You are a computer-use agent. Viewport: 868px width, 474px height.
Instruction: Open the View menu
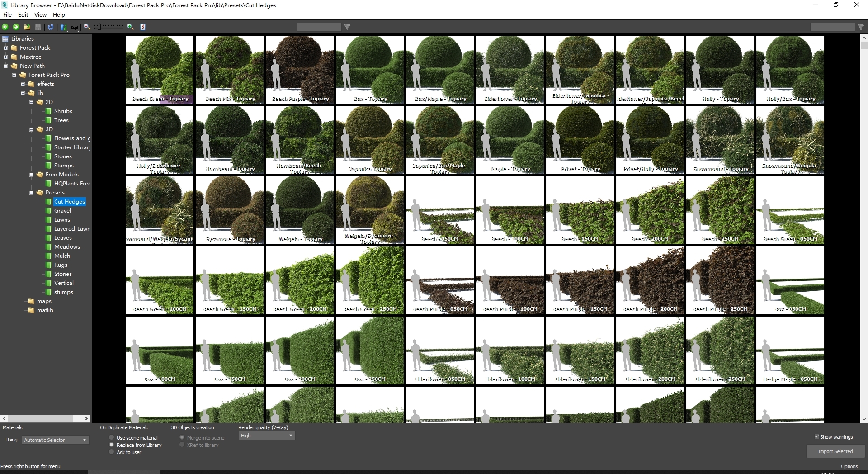pos(40,14)
